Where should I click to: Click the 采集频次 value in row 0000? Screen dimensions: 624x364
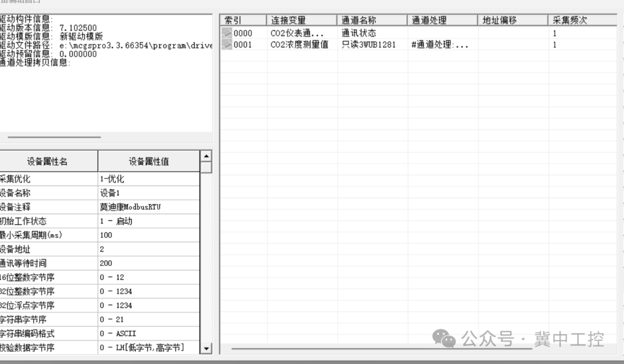pyautogui.click(x=554, y=34)
